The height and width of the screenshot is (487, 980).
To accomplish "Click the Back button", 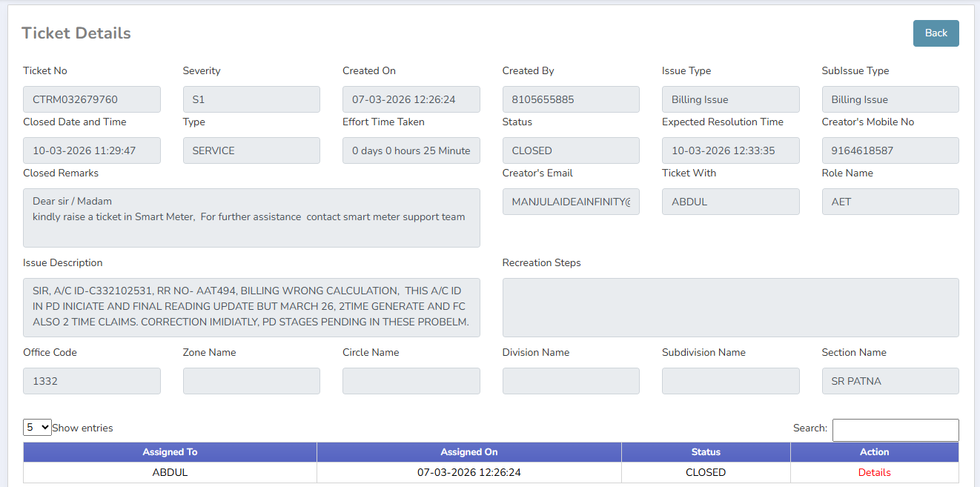I will pos(936,33).
